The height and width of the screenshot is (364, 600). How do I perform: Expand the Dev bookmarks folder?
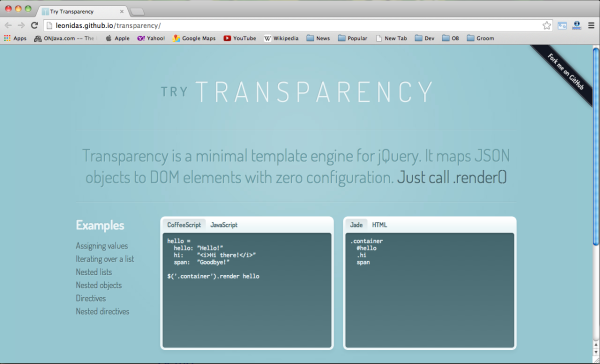pyautogui.click(x=425, y=38)
